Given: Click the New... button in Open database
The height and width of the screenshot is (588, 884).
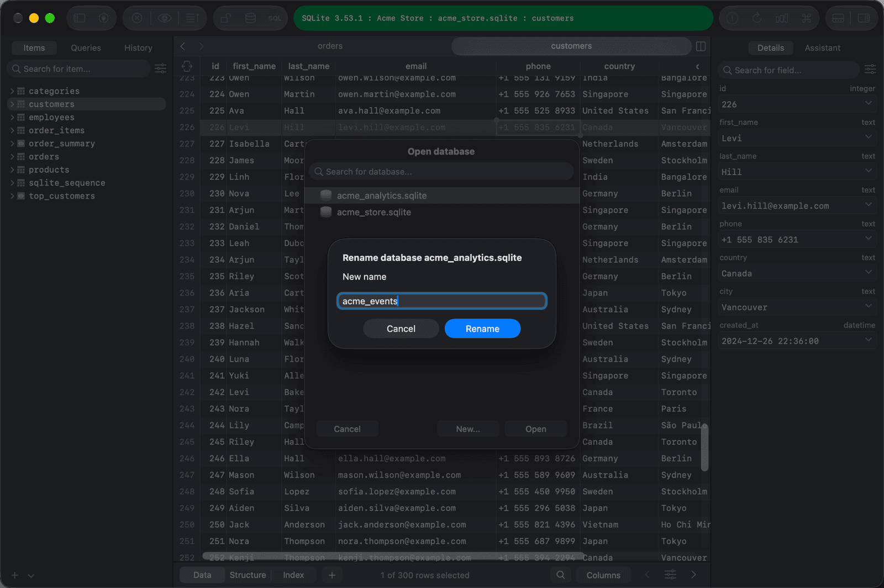Looking at the screenshot, I should 468,429.
